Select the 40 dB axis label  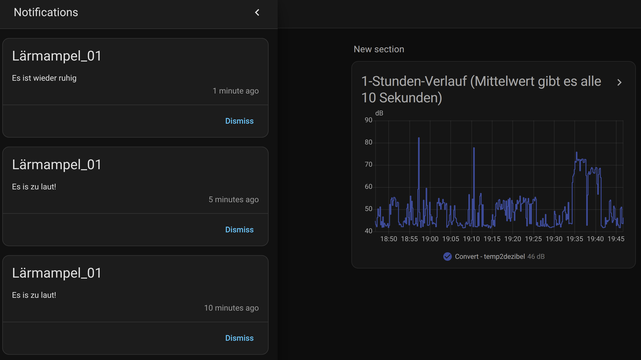(x=368, y=231)
